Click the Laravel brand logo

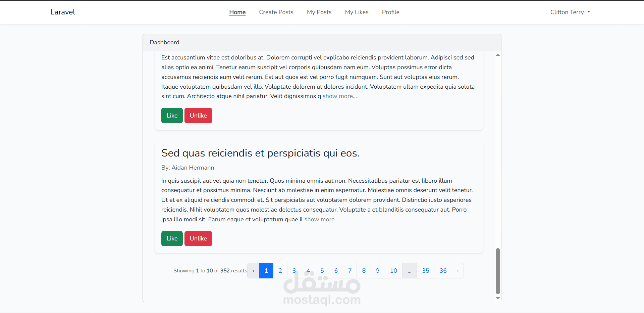(x=62, y=12)
